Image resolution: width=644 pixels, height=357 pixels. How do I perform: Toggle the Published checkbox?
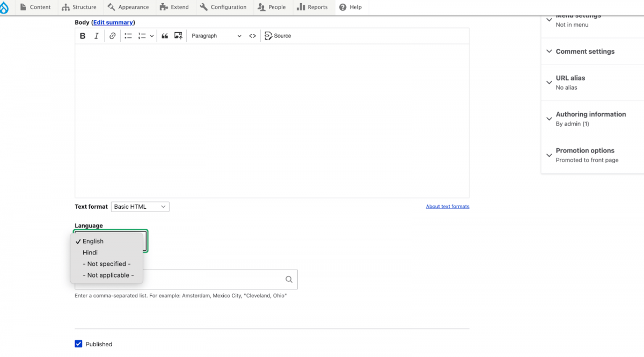[78, 344]
